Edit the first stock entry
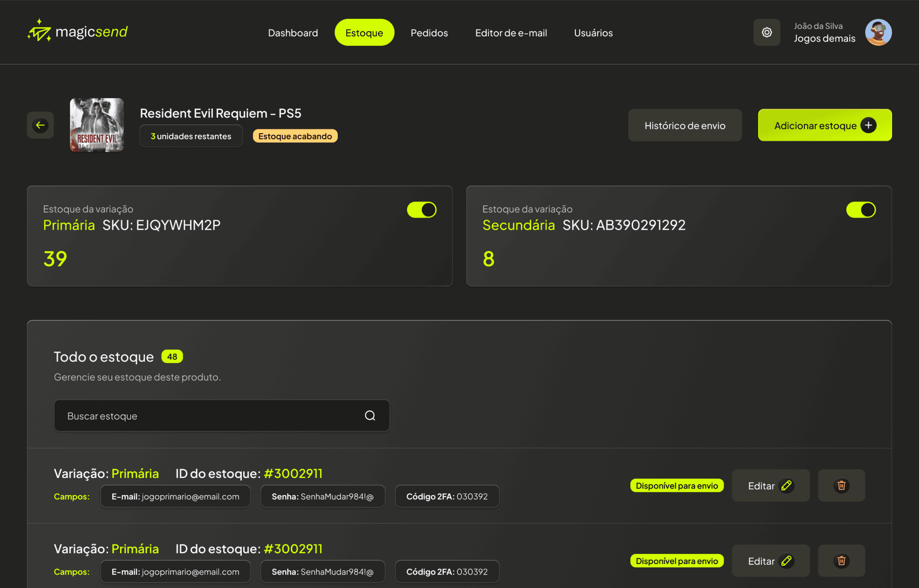The width and height of the screenshot is (919, 588). tap(770, 486)
